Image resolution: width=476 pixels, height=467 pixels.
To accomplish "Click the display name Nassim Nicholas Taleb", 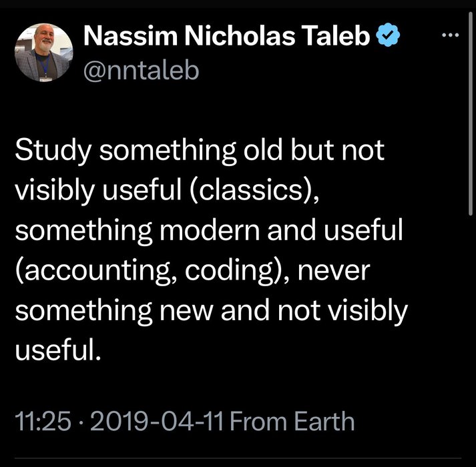I will coord(227,38).
